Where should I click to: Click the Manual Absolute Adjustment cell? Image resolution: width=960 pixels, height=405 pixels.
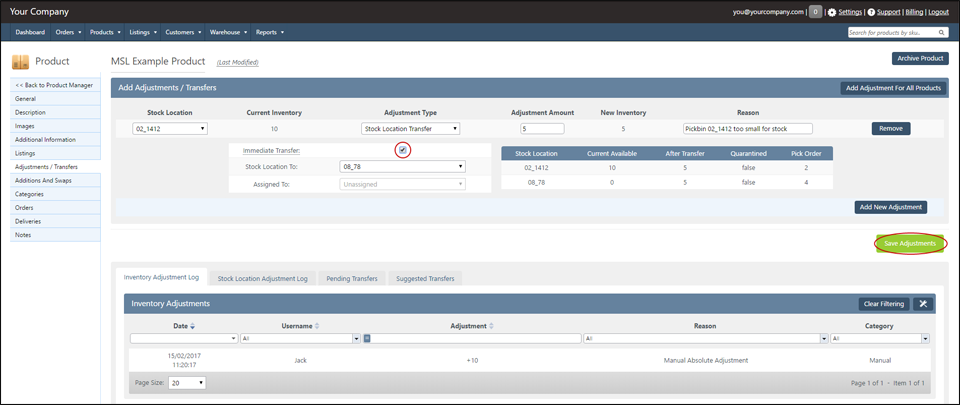(705, 360)
